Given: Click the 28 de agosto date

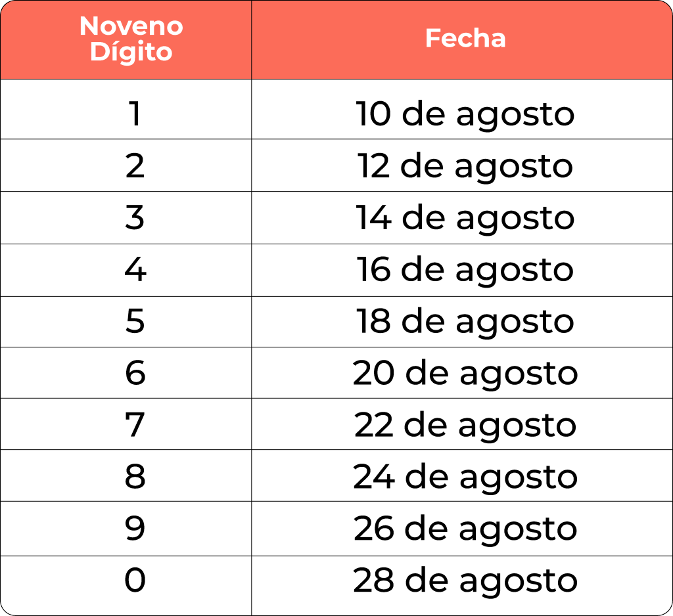Looking at the screenshot, I should coord(465,581).
